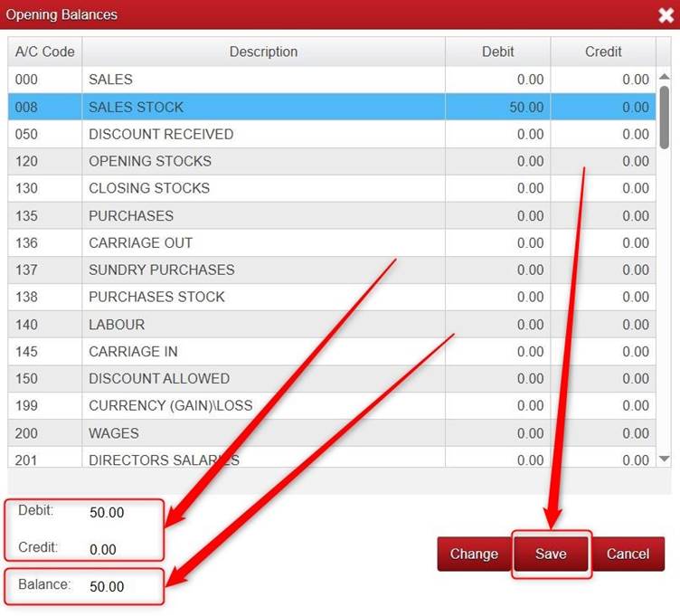
Task: Click the credit cell of CLOSING STOCKS row
Action: [603, 188]
